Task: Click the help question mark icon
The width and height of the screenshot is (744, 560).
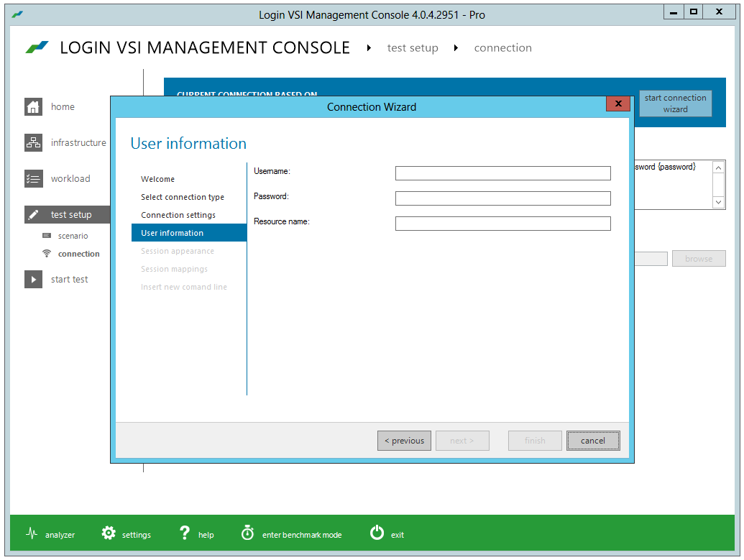Action: click(x=185, y=533)
